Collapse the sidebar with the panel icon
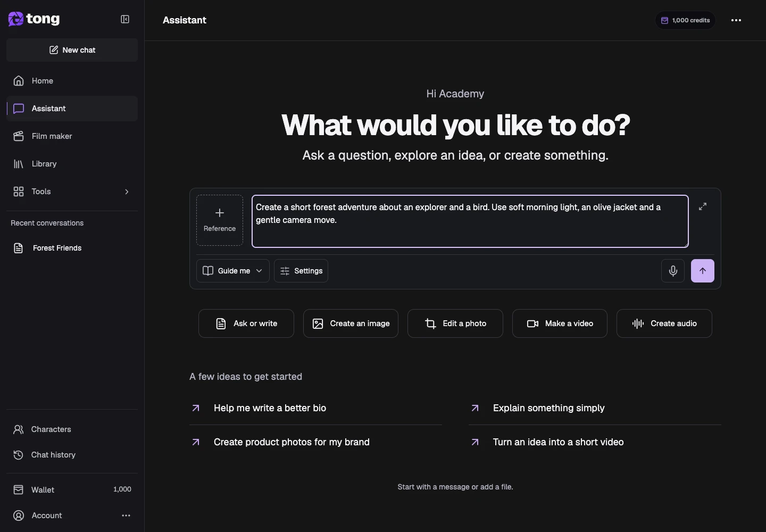The width and height of the screenshot is (766, 532). (125, 19)
